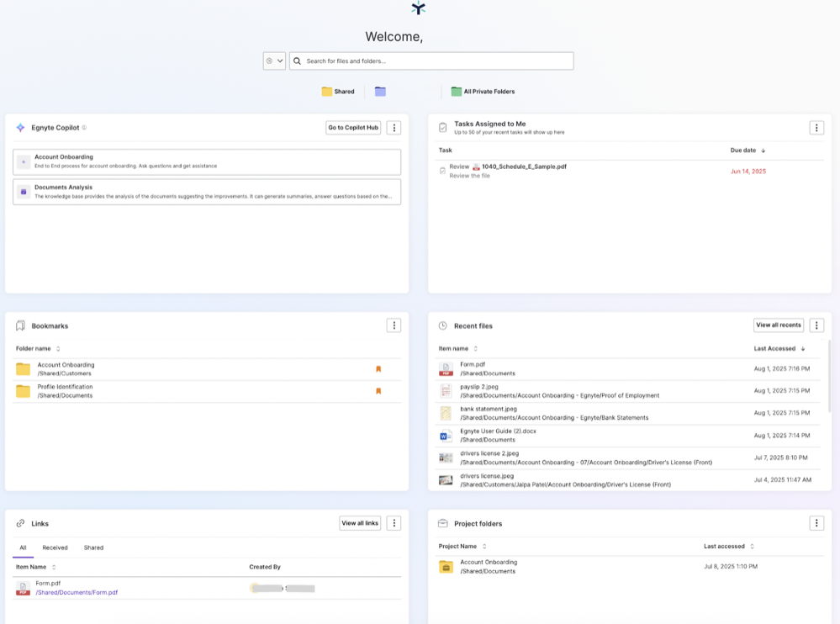Open the Bookmarks panel options menu
This screenshot has height=624, width=840.
[394, 325]
